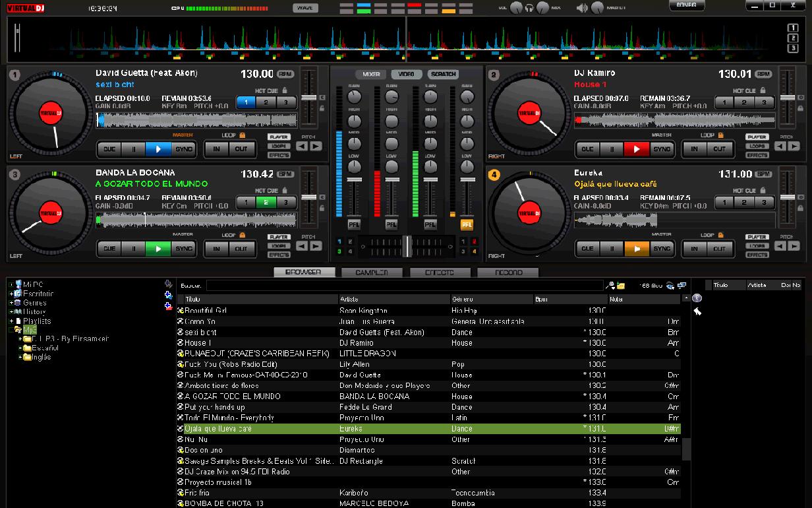The width and height of the screenshot is (812, 508).
Task: Click CUE on deck 3
Action: [x=109, y=249]
